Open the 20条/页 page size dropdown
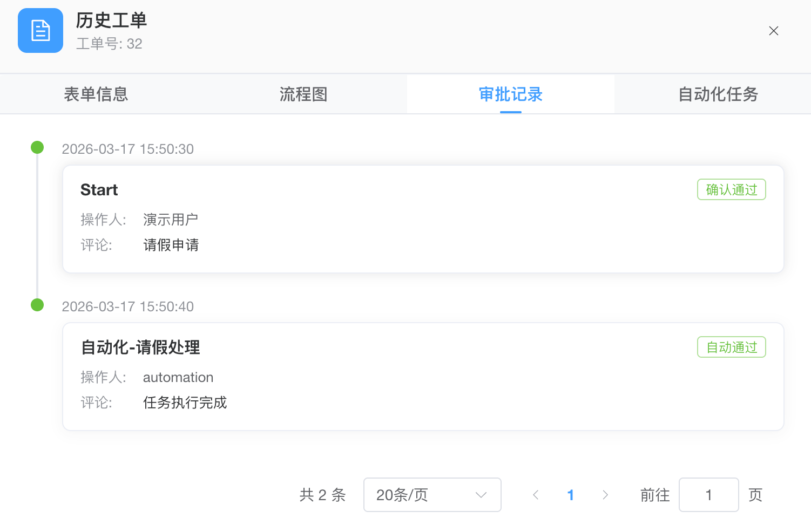811x532 pixels. (x=432, y=495)
